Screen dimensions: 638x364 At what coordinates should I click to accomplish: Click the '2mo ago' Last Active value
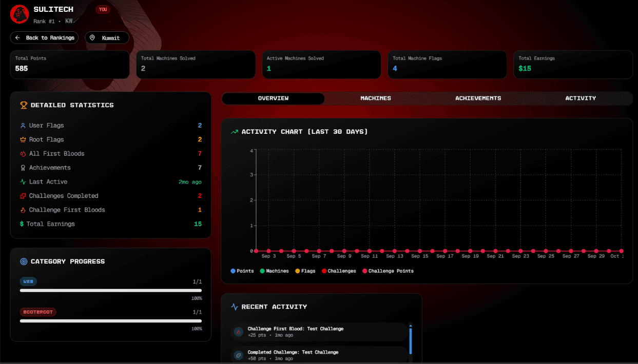(190, 182)
